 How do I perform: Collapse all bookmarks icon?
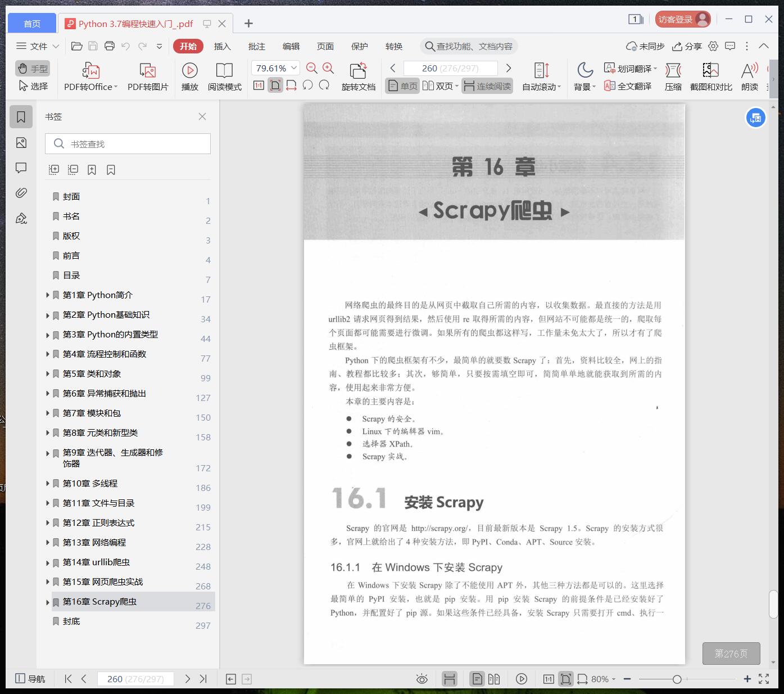tap(73, 169)
